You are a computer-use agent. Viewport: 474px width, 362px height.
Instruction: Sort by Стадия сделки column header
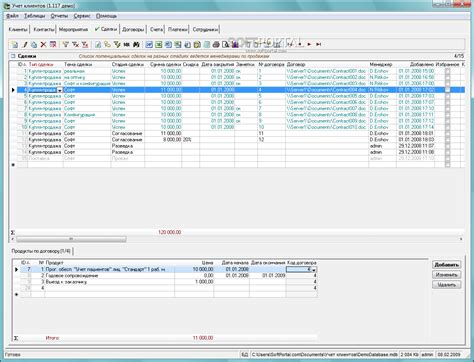[128, 64]
